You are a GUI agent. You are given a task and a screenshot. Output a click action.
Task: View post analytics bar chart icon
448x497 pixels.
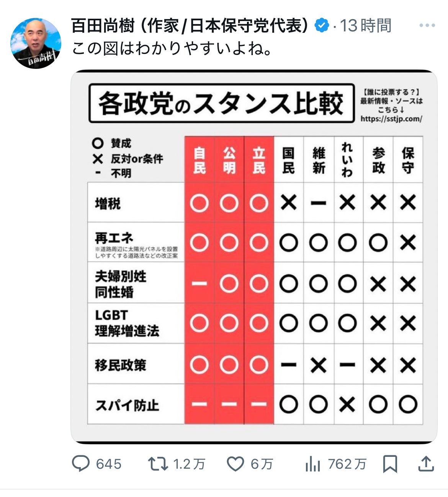[x=313, y=464]
